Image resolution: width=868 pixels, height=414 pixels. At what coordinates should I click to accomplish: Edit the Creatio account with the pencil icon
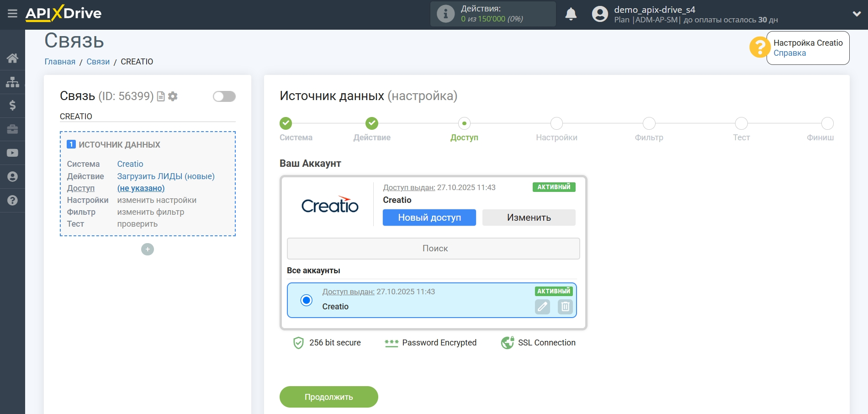(x=542, y=307)
